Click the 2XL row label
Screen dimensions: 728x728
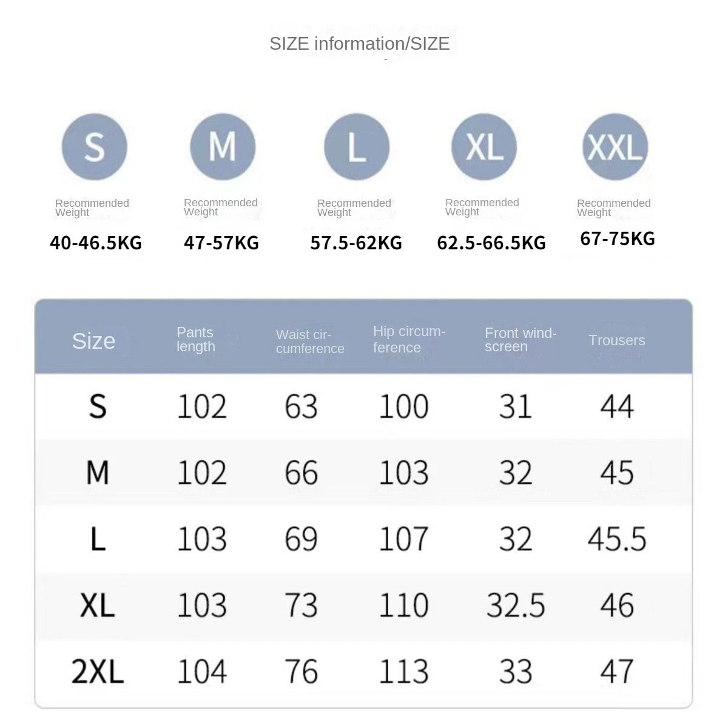click(x=98, y=672)
